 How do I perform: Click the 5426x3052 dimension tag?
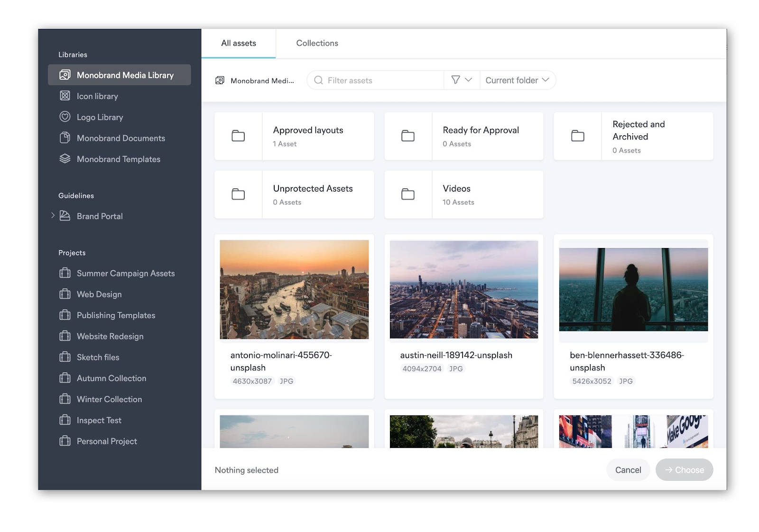(592, 381)
